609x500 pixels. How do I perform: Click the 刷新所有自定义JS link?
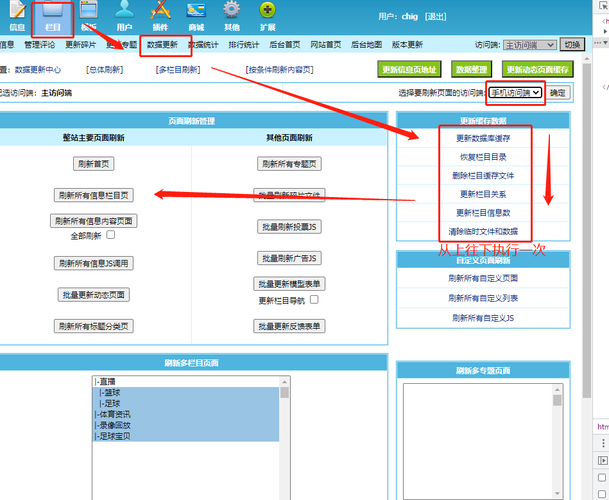click(483, 318)
